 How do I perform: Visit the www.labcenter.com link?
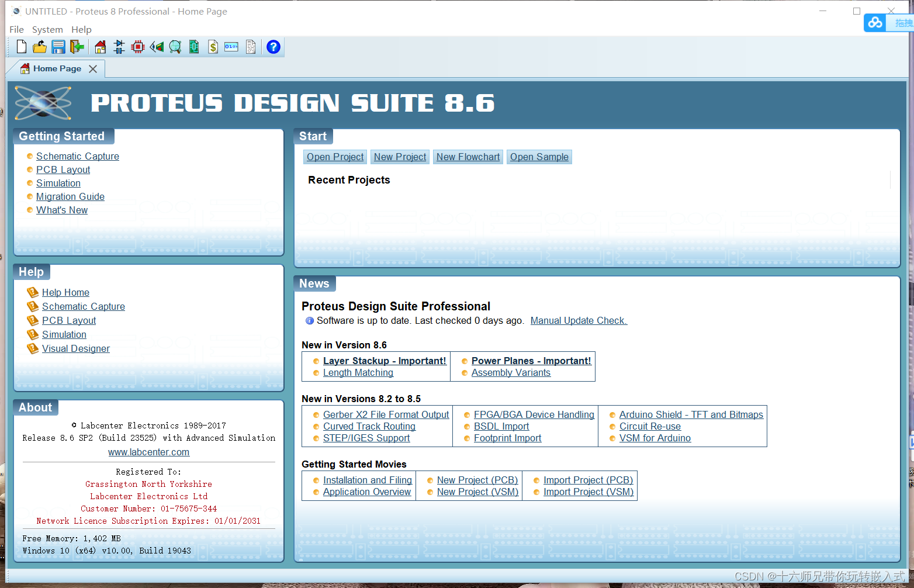pos(148,452)
